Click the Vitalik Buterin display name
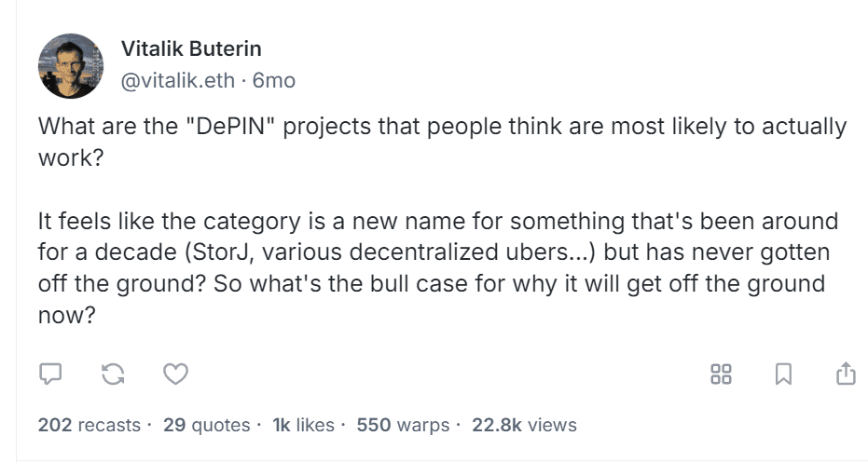Image resolution: width=868 pixels, height=463 pixels. coord(191,50)
